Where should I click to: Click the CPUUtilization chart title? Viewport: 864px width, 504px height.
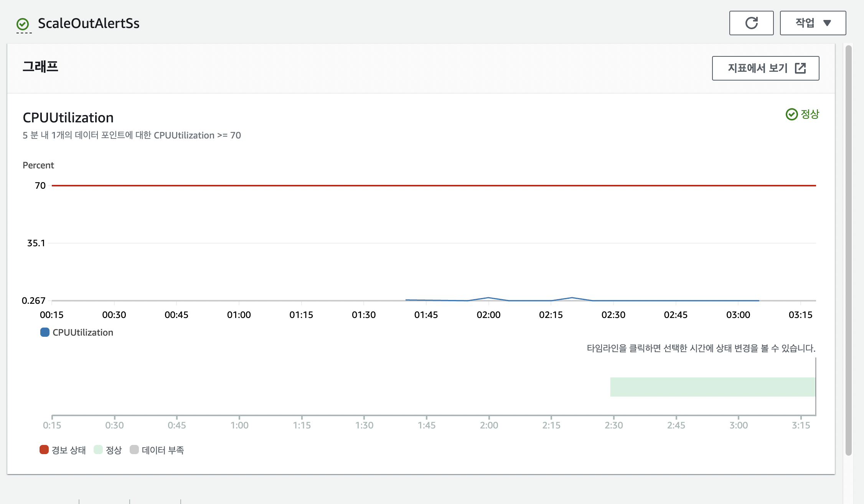click(68, 117)
